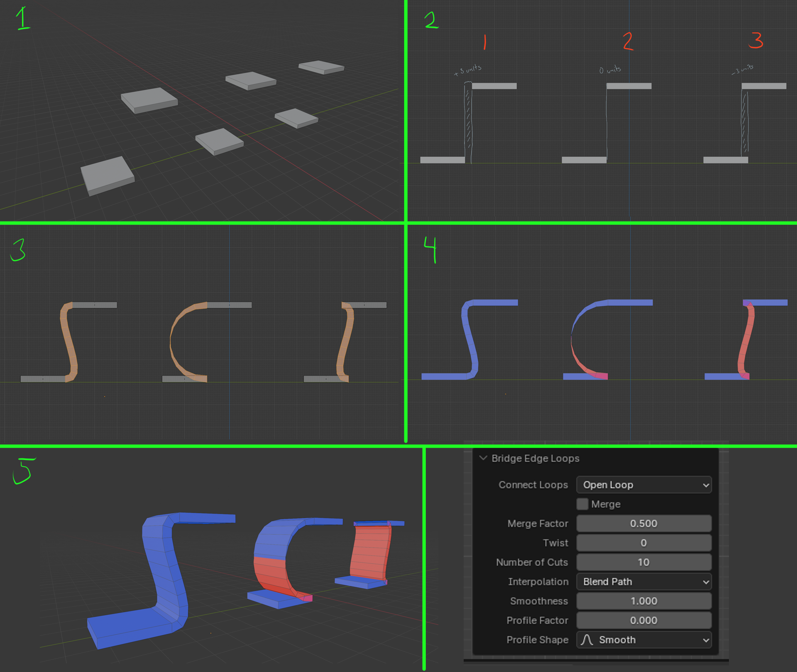Click the Profile Factor field

tap(644, 620)
